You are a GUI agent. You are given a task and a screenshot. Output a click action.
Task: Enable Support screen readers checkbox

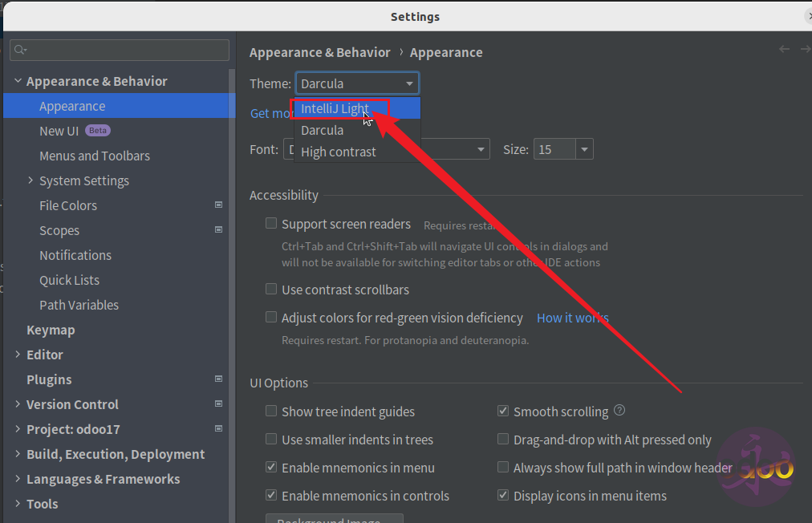[x=271, y=223]
